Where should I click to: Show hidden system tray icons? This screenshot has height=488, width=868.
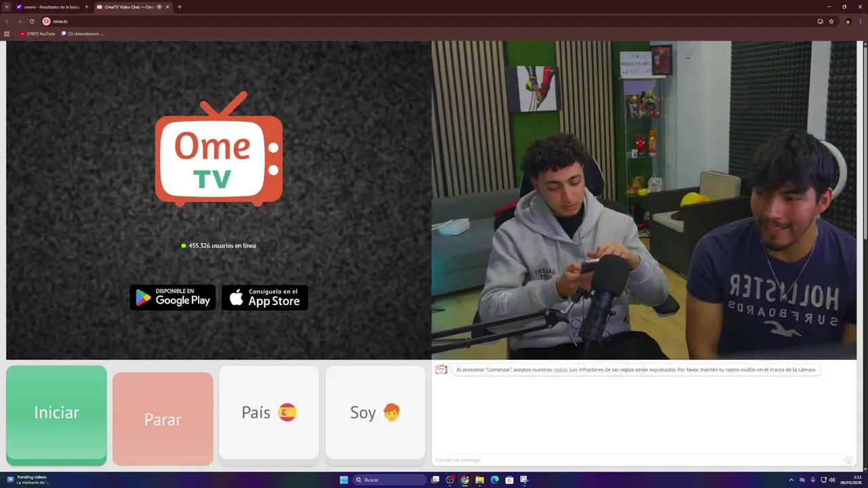[x=791, y=480]
